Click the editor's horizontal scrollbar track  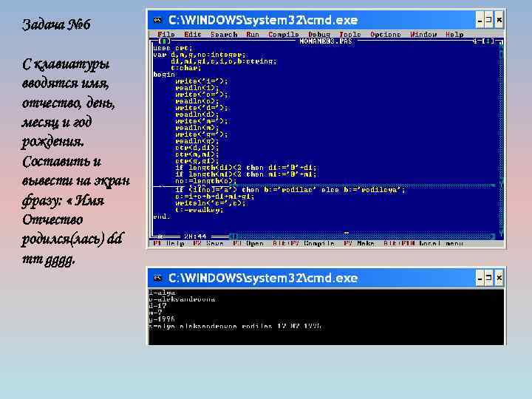click(x=363, y=236)
